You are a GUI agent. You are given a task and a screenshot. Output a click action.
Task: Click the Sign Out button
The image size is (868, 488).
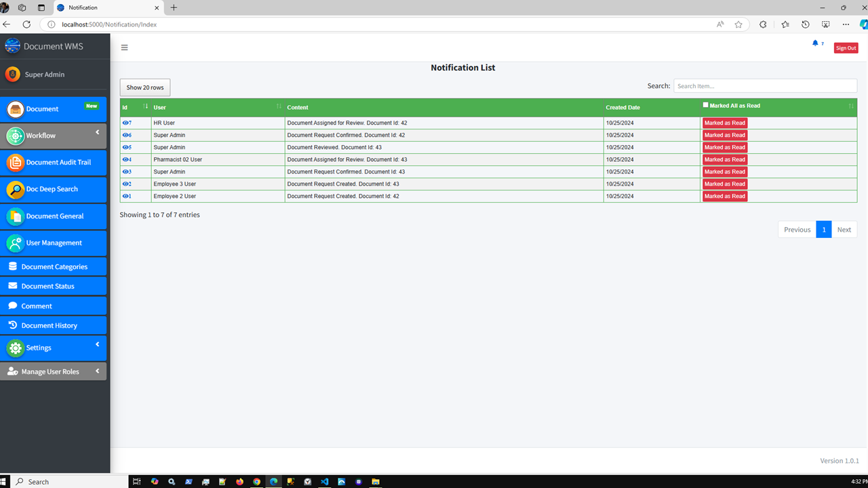click(846, 47)
